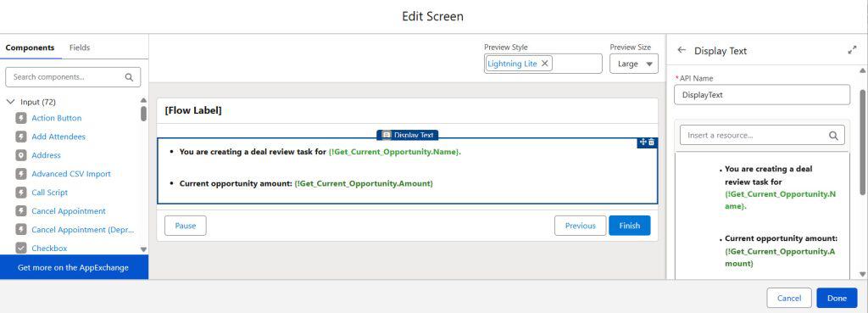
Task: Click the canvas text 'You are creating a deal review task for'
Action: (253, 152)
